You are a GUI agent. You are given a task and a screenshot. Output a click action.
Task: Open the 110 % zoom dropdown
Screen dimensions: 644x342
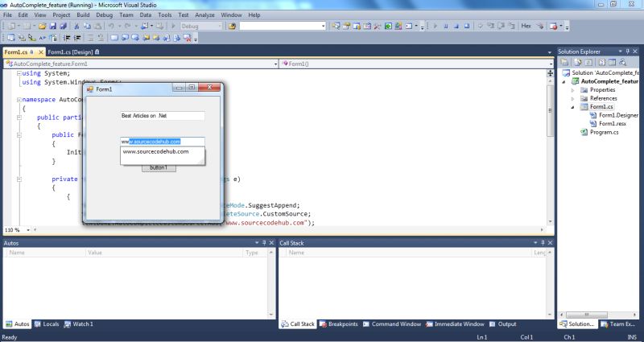coord(28,230)
